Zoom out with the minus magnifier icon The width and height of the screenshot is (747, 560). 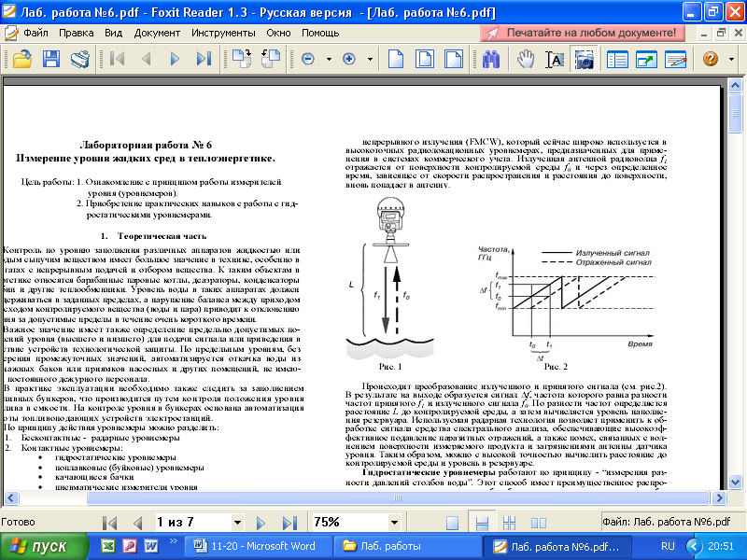[x=308, y=60]
